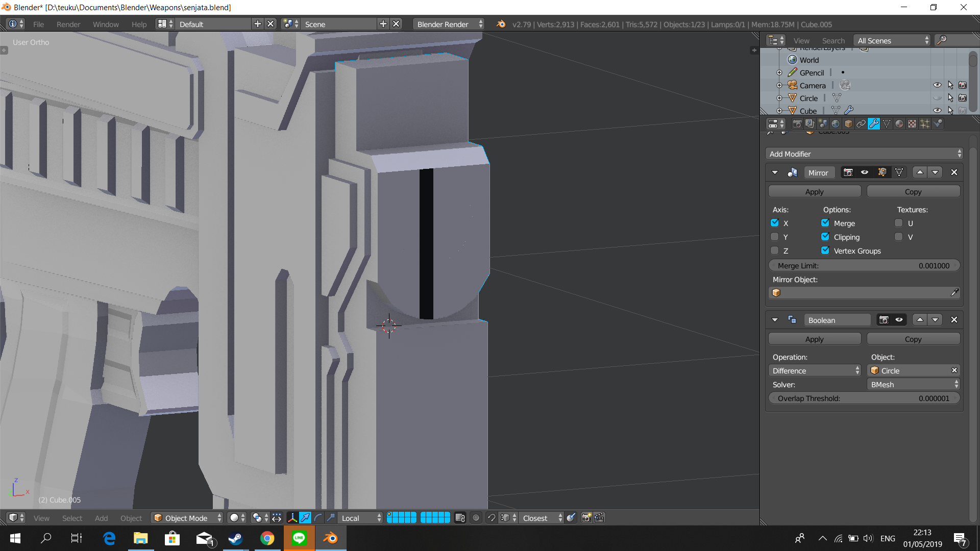Switch to the Texture properties tab
The height and width of the screenshot is (551, 980).
(x=912, y=123)
